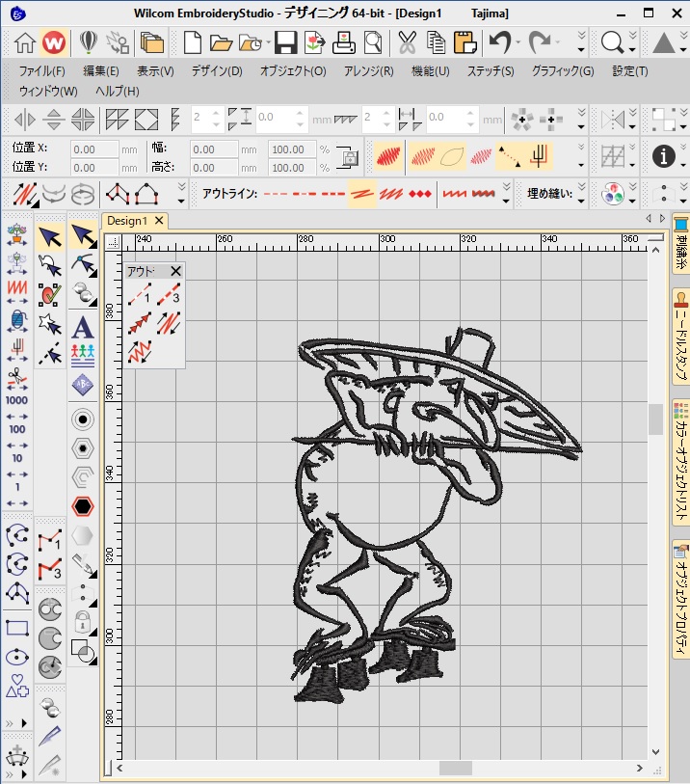This screenshot has width=690, height=784.
Task: Click the 幅 width mm field
Action: pyautogui.click(x=213, y=149)
